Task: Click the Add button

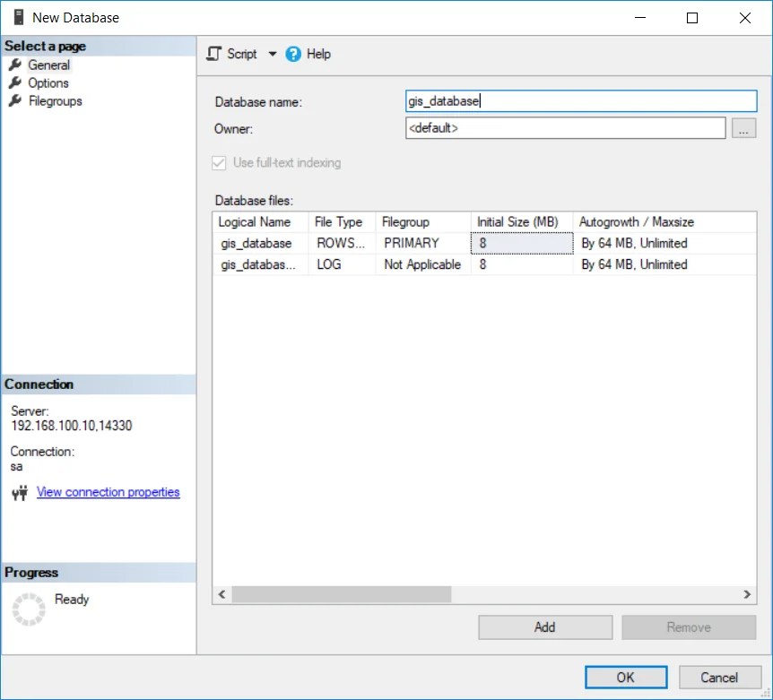Action: click(x=545, y=627)
